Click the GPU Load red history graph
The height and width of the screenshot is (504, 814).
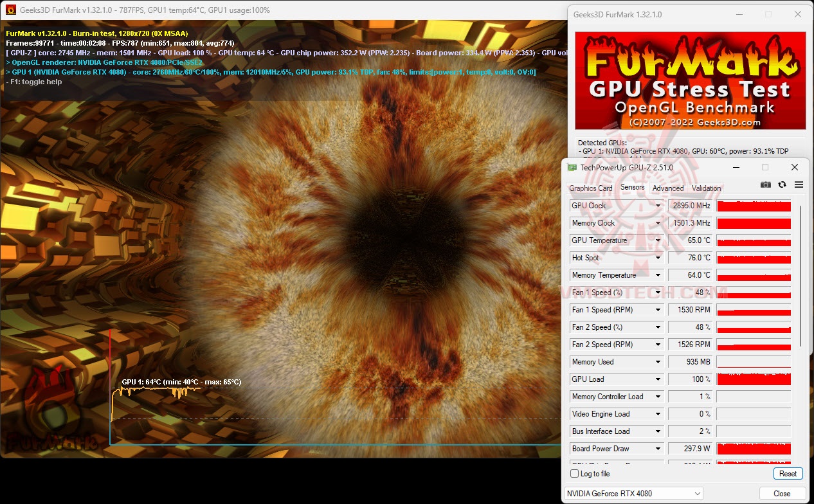[x=754, y=379]
